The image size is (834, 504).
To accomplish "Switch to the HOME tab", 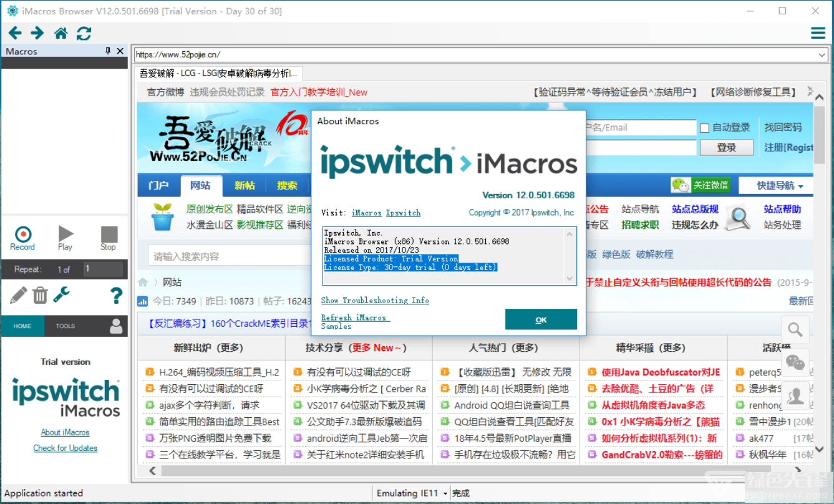I will [22, 326].
